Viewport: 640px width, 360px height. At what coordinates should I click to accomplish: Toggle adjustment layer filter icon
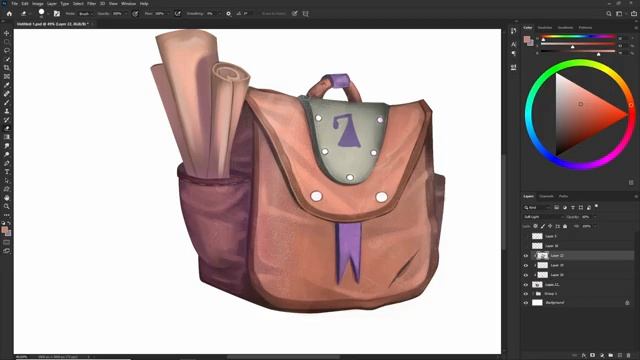pyautogui.click(x=564, y=208)
